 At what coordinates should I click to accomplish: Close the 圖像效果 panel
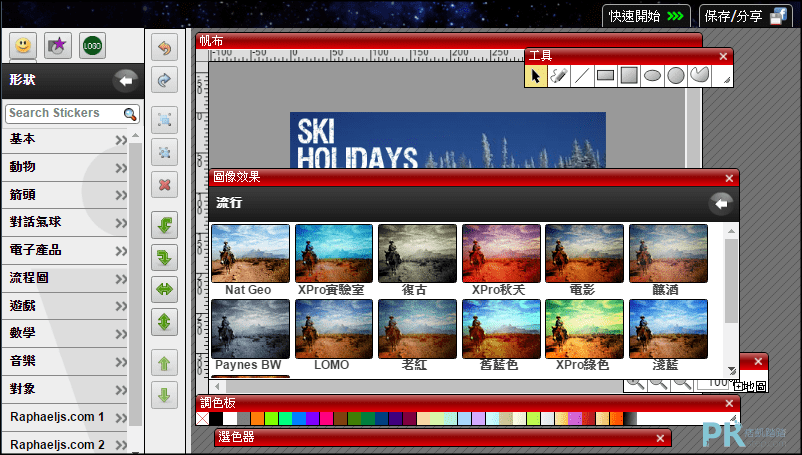[x=729, y=178]
